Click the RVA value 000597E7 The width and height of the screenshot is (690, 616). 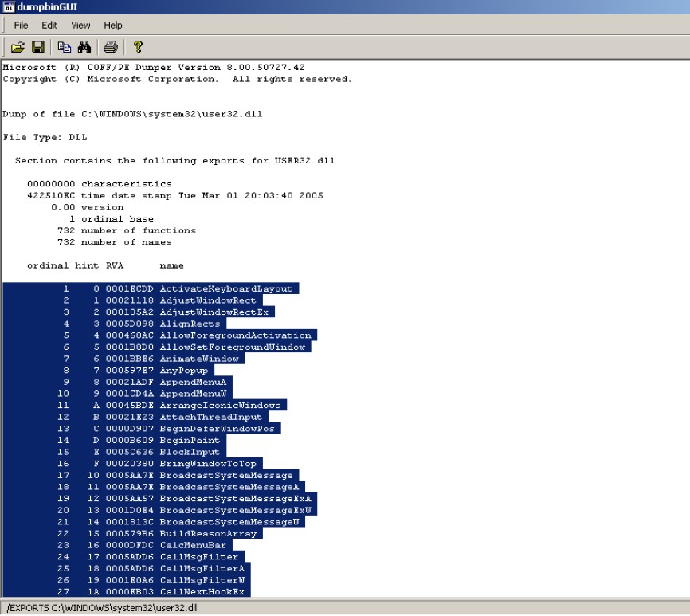click(x=129, y=371)
